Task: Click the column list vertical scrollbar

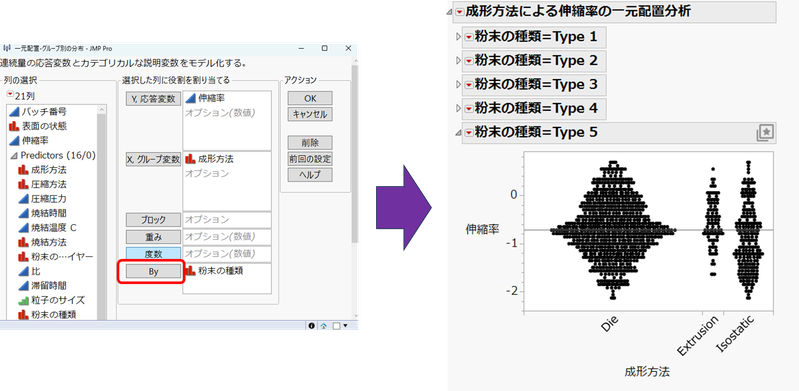Action: point(102,213)
